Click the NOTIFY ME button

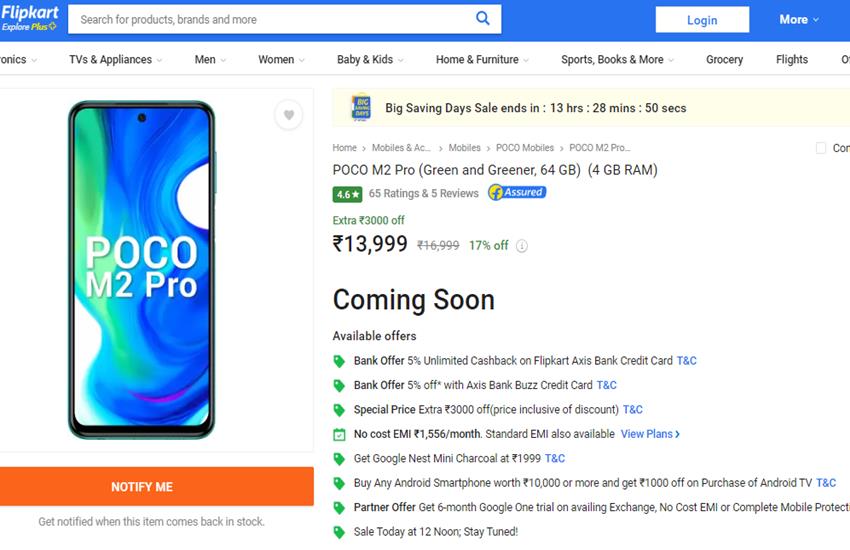point(157,486)
